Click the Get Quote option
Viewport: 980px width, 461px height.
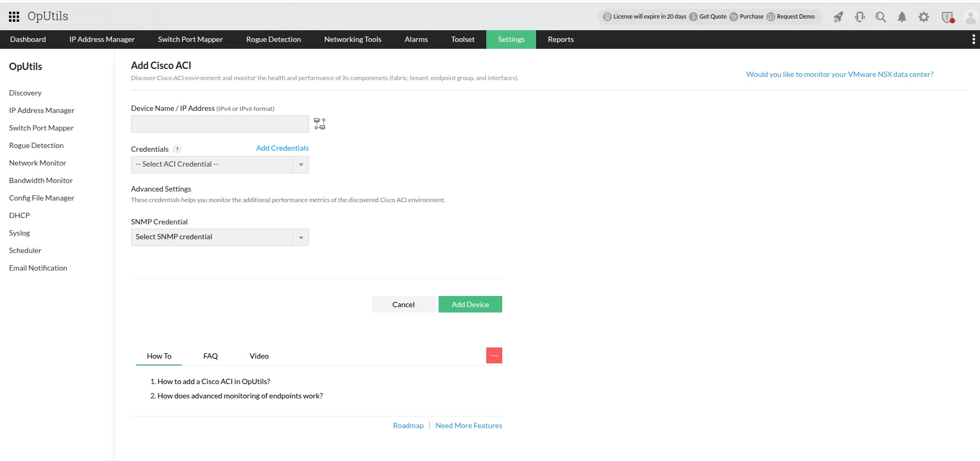pos(708,16)
